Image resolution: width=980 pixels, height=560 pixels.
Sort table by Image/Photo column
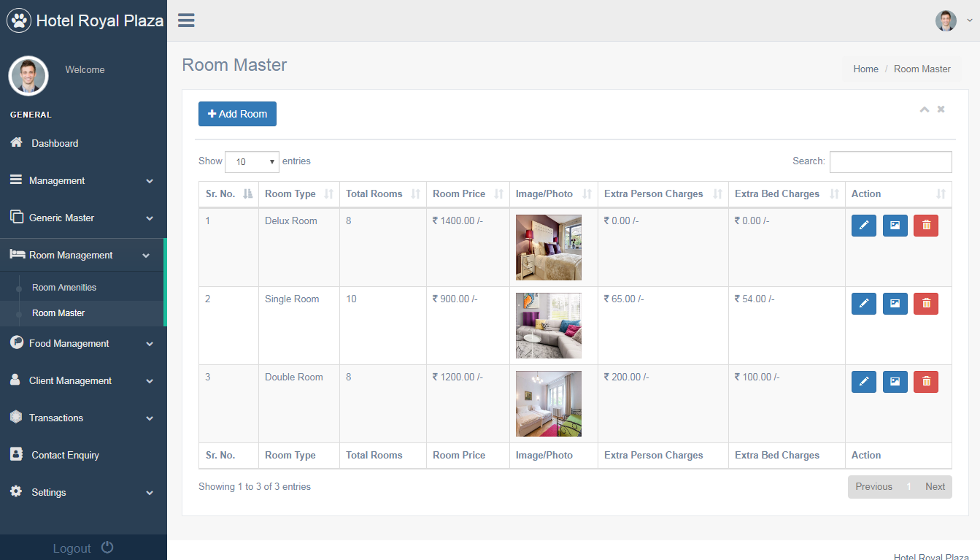click(x=554, y=194)
